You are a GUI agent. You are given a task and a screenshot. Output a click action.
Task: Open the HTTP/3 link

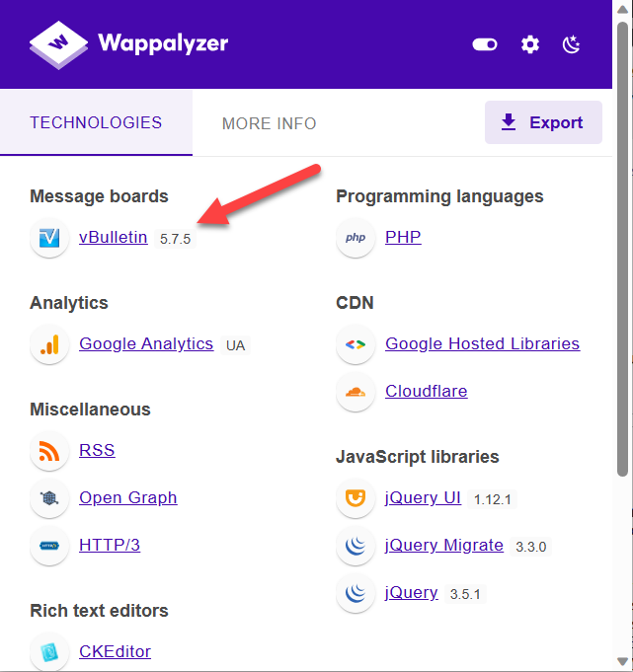click(110, 545)
